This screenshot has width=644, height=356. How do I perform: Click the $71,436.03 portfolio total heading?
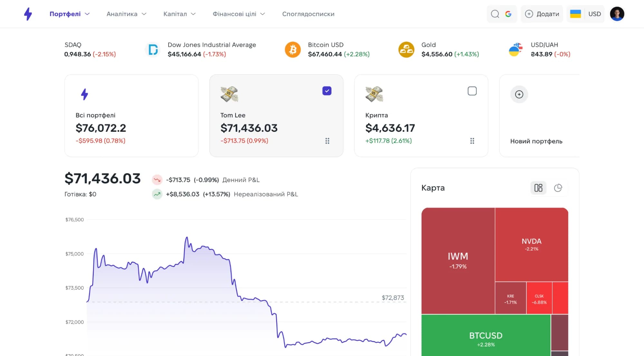tap(102, 178)
